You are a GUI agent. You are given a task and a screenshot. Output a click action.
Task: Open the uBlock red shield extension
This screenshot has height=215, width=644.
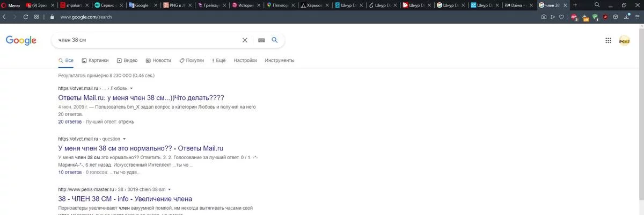(605, 17)
